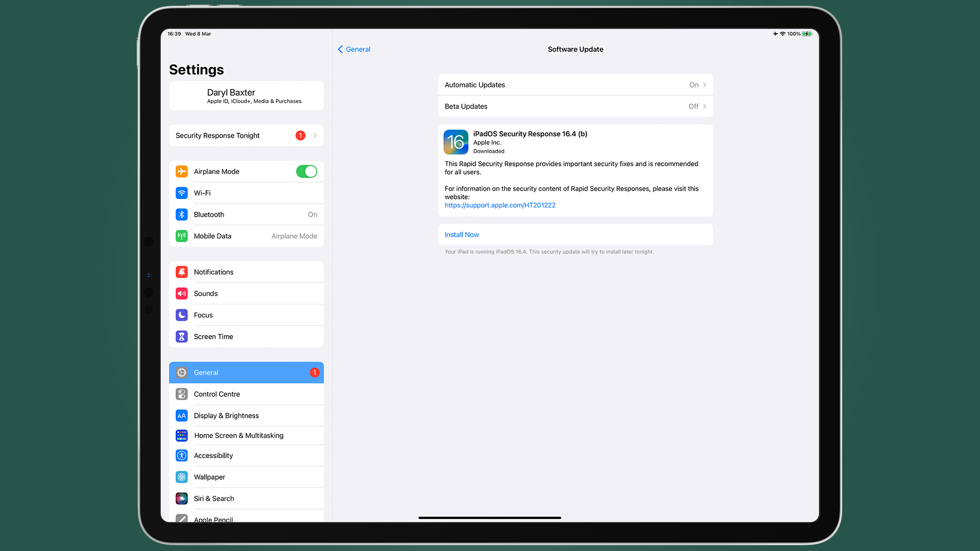This screenshot has width=980, height=551.
Task: Tap the 100% battery percentage
Action: click(794, 34)
